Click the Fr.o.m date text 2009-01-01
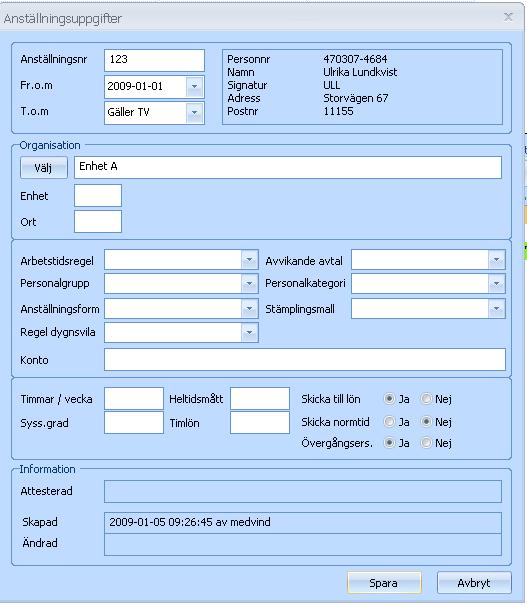The width and height of the screenshot is (527, 607). [135, 86]
